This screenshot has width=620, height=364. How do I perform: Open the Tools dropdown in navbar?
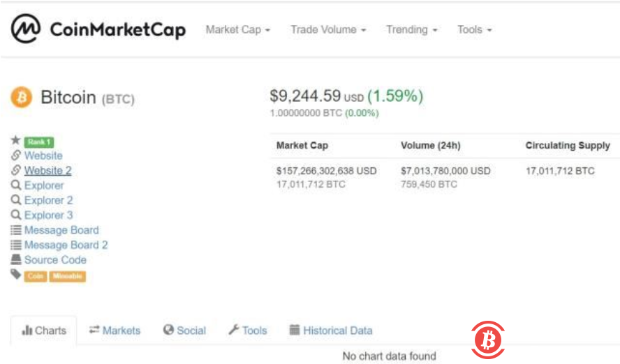(x=474, y=30)
